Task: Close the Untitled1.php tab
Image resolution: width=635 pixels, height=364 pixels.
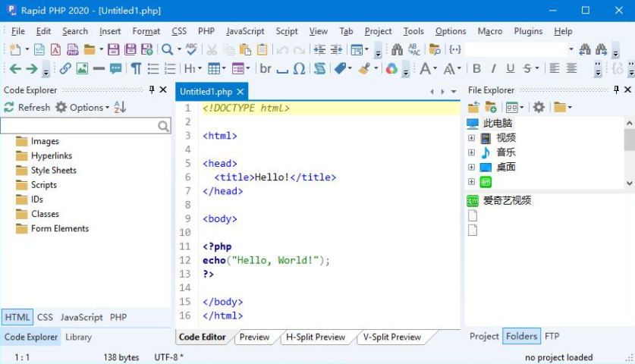Action: pyautogui.click(x=240, y=92)
